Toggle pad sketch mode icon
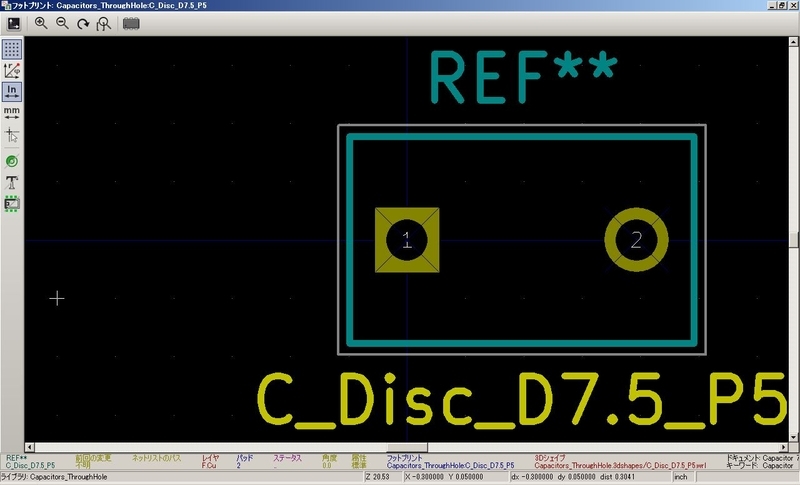 click(x=12, y=161)
